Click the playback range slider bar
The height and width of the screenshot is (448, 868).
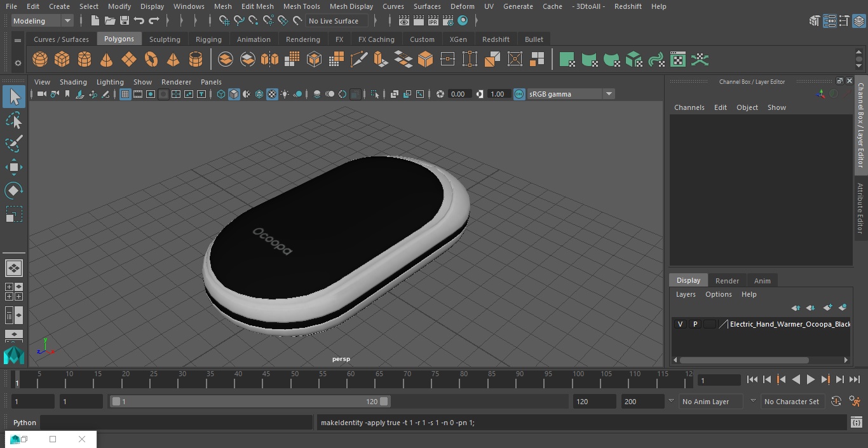(250, 402)
